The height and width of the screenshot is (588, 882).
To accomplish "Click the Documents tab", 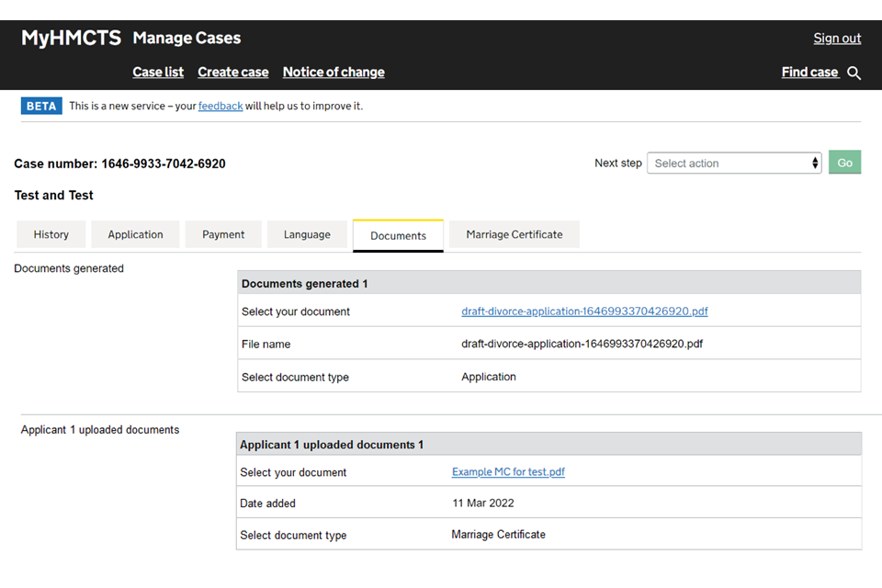I will 398,235.
